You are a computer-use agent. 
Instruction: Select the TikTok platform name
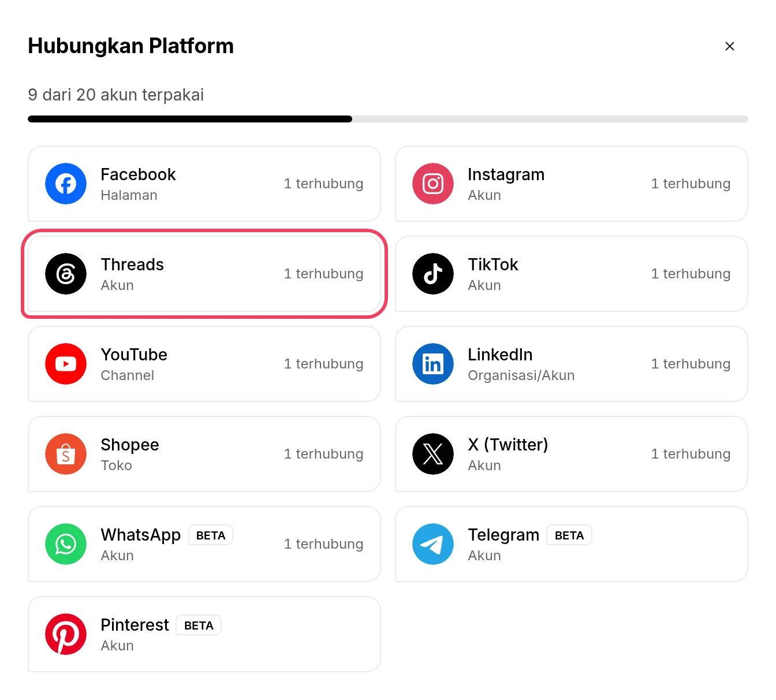tap(493, 265)
